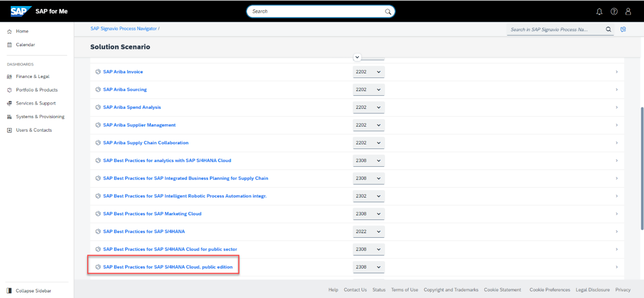Click the magnifier icon in top search bar

[388, 12]
